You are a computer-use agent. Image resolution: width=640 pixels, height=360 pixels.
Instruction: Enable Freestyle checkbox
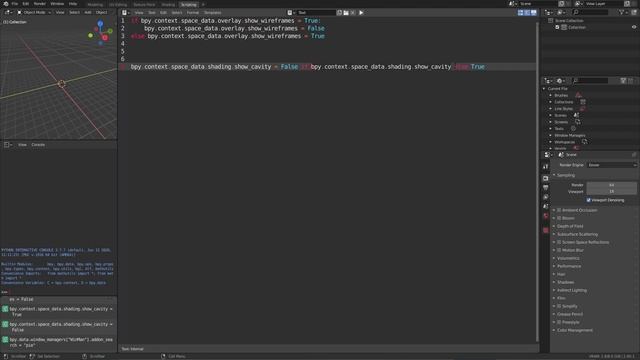click(559, 322)
